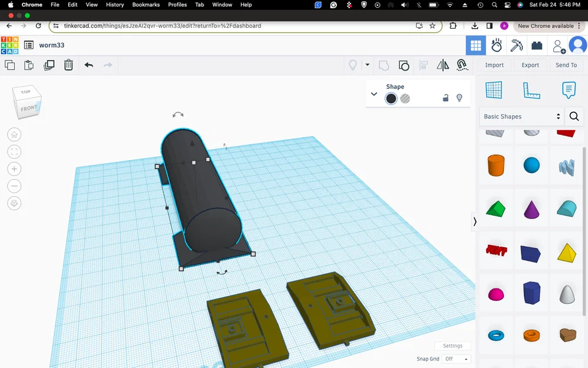Toggle show all lightbulb in toolbar
This screenshot has width=588, height=368.
tap(352, 65)
